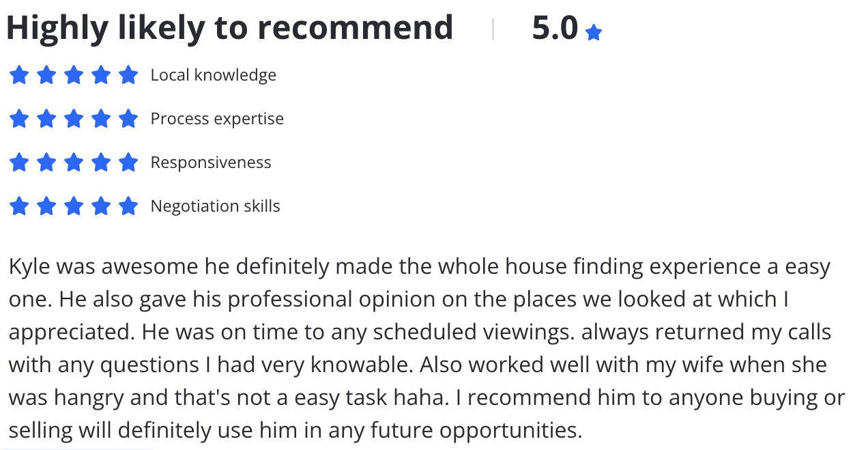Image resolution: width=868 pixels, height=450 pixels.
Task: Click the first star of Negotiation skills
Action: coord(19,206)
